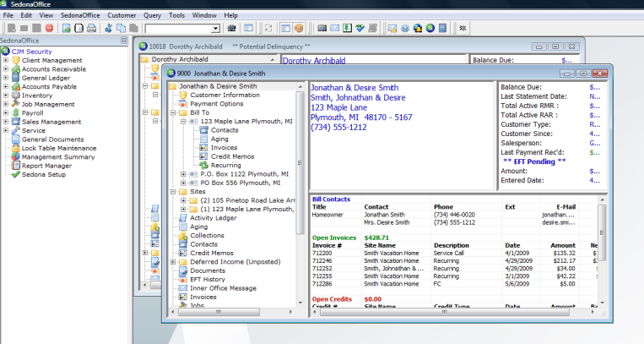Click Mrs. Desire Smith contact row
644x344 pixels.
pyautogui.click(x=455, y=222)
